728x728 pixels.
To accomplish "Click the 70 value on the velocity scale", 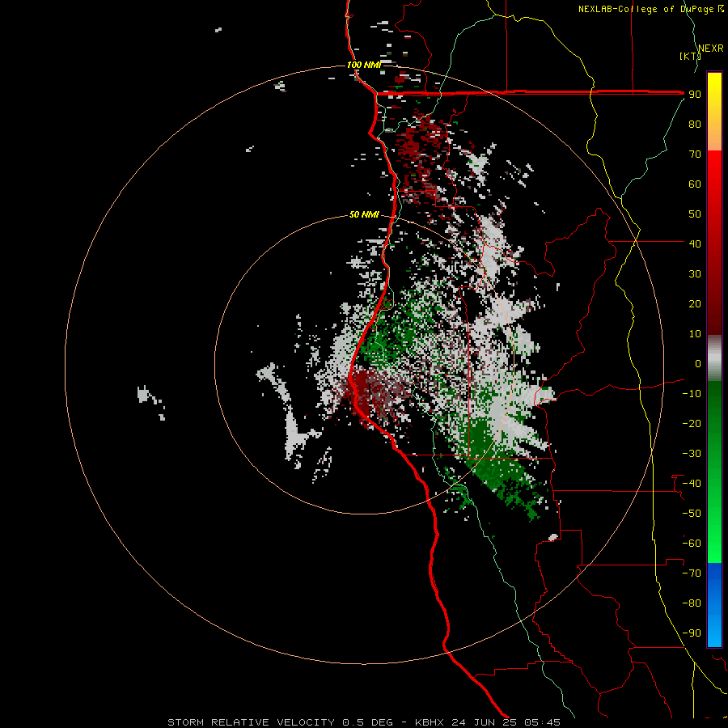I will (695, 154).
